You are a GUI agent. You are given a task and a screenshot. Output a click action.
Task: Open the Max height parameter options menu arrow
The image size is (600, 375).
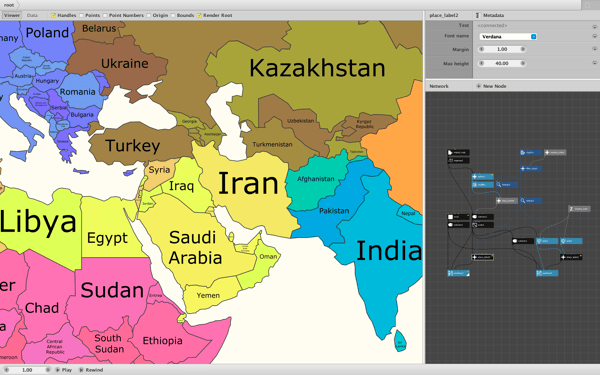coord(594,63)
